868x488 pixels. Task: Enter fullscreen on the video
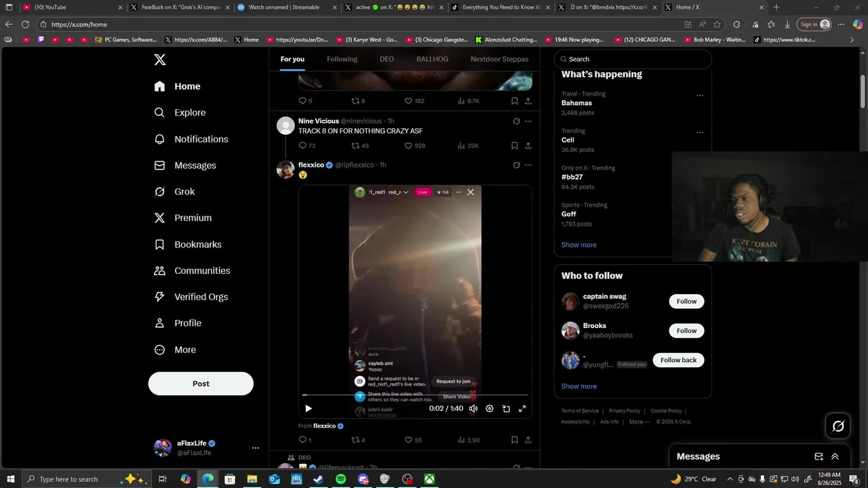click(522, 409)
